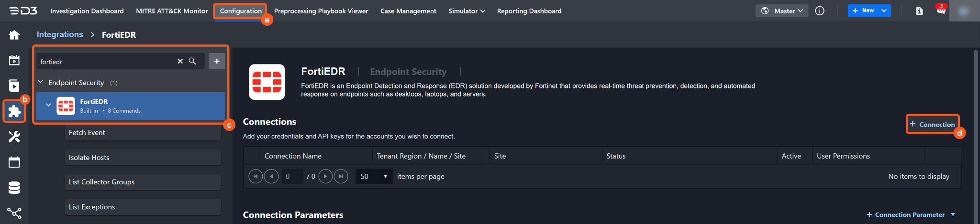Collapse the FortiEDR integration tree item
The image size is (980, 224).
48,105
